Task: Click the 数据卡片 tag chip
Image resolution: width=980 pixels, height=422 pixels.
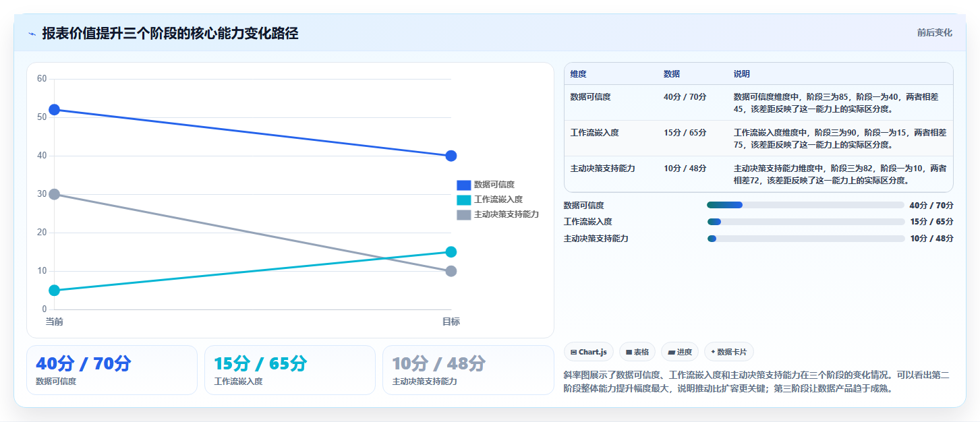Action: pos(729,352)
